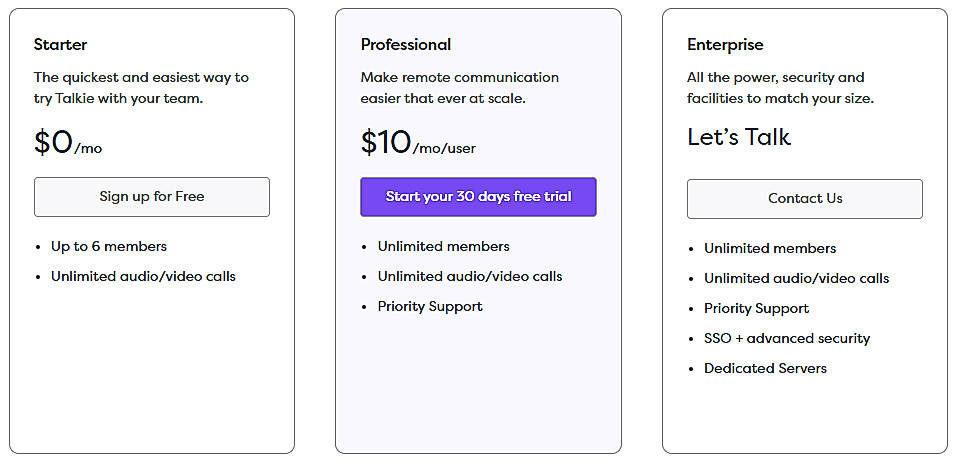The image size is (956, 463).
Task: Click 'Up to 6 members' feature
Action: click(109, 246)
